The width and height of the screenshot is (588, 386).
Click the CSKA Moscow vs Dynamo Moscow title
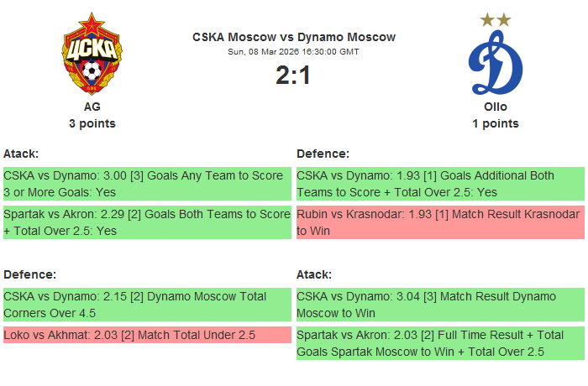(x=294, y=37)
